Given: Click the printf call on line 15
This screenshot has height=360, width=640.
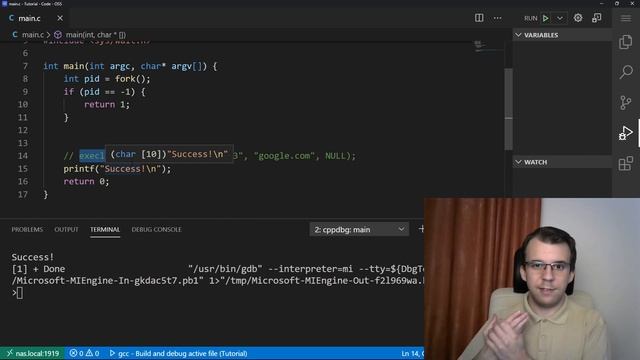Looking at the screenshot, I should [117, 169].
